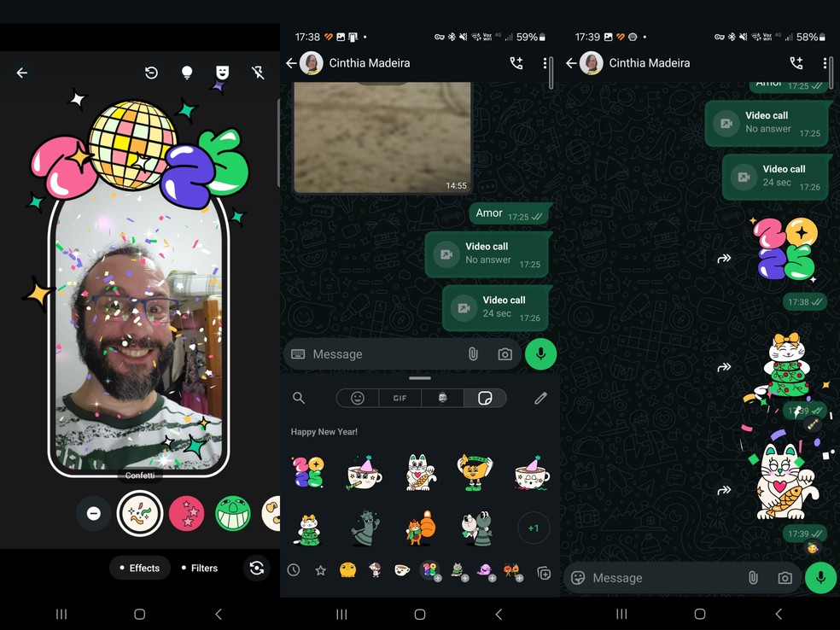The height and width of the screenshot is (630, 840).
Task: Switch to the stickers tab
Action: coord(485,398)
